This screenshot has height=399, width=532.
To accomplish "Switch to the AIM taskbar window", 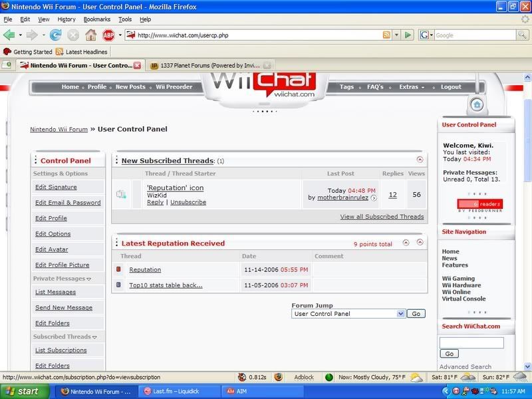I will pyautogui.click(x=263, y=392).
